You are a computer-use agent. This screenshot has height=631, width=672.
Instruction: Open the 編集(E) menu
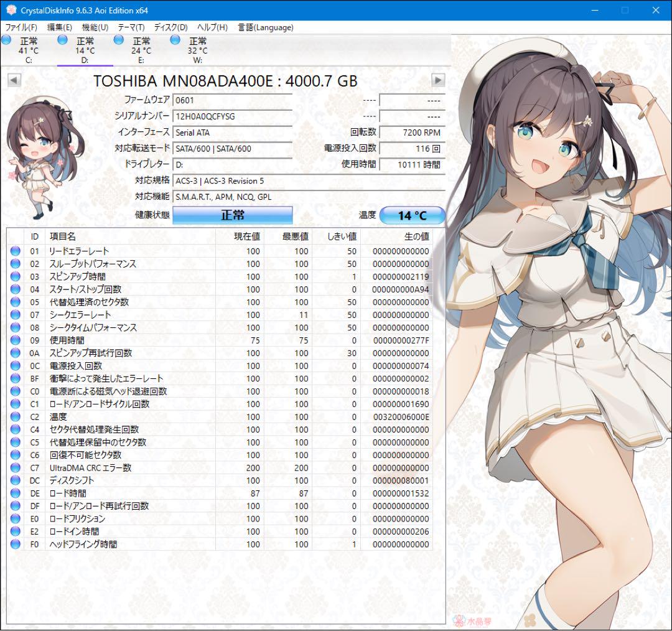(x=59, y=27)
